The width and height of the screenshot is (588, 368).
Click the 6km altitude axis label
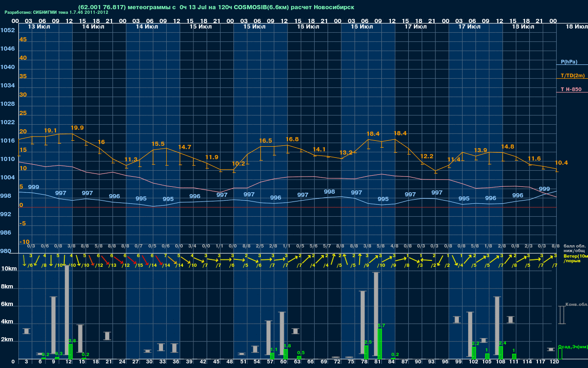(8, 305)
